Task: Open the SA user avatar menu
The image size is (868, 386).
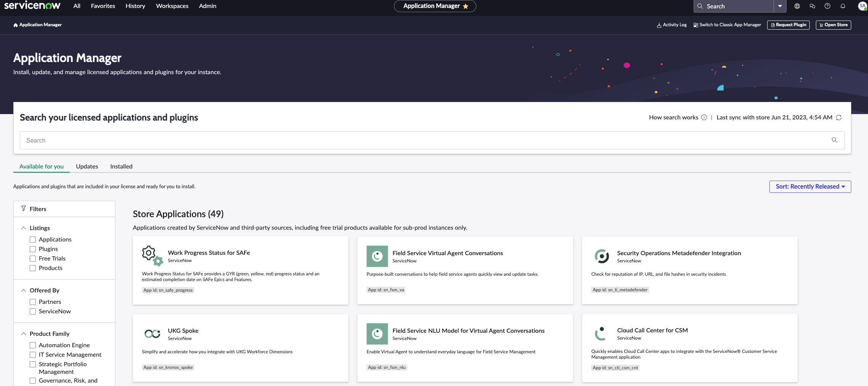Action: [862, 6]
